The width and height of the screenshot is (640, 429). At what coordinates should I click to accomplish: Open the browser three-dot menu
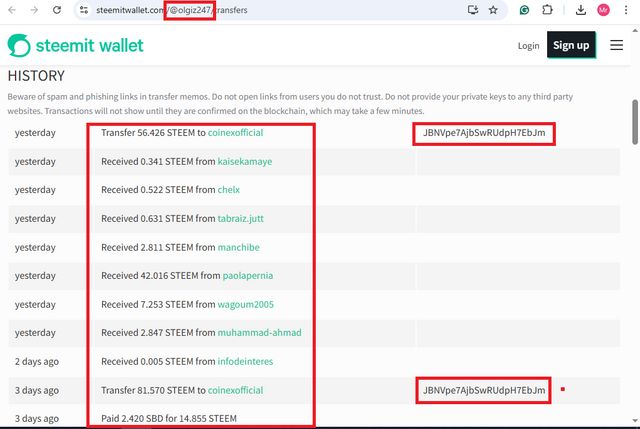(x=626, y=10)
